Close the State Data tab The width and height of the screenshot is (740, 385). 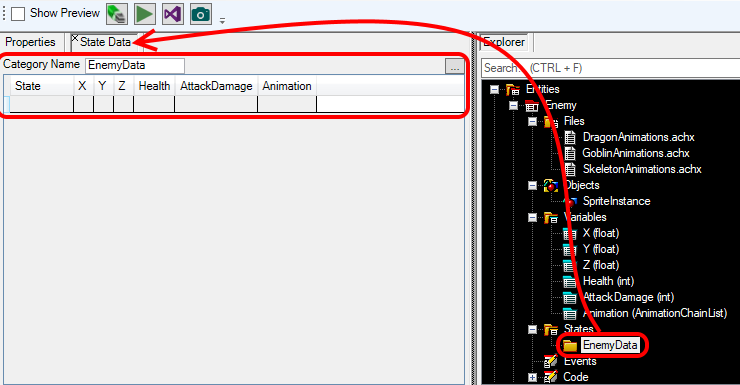click(75, 38)
